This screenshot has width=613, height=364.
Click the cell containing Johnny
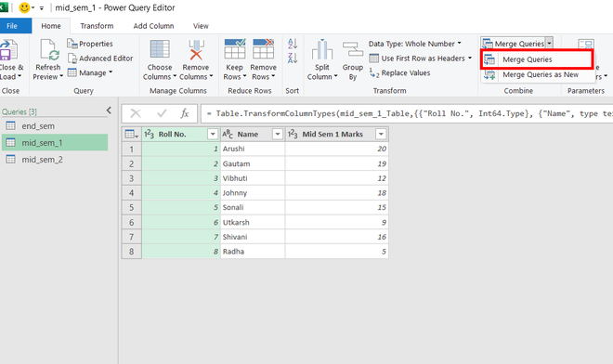pyautogui.click(x=253, y=193)
